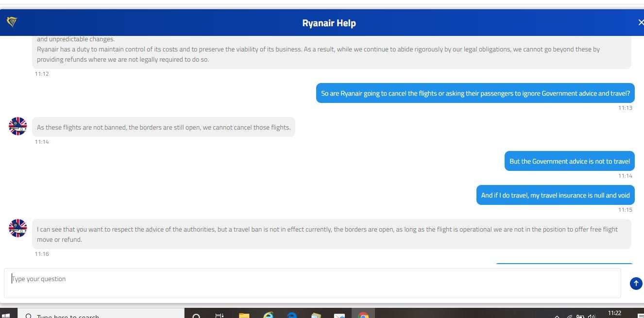Open File Explorer from the taskbar
644x318 pixels.
(244, 316)
